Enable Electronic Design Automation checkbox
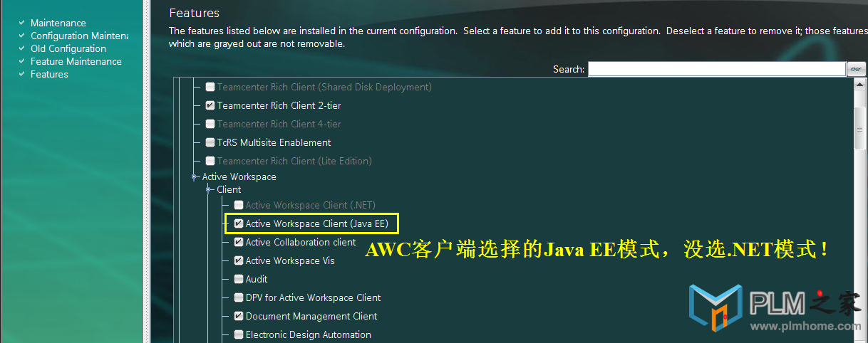 239,334
